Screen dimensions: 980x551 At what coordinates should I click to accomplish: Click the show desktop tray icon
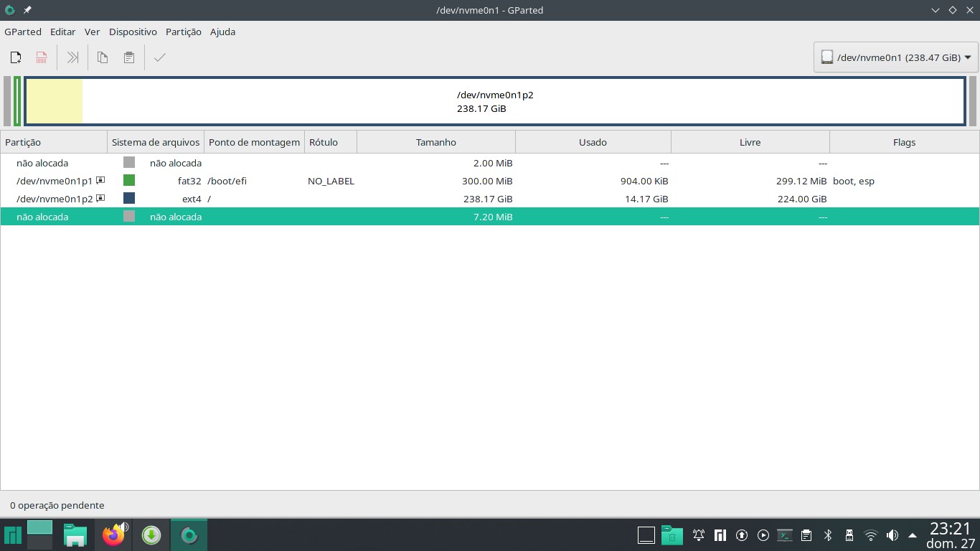point(646,535)
